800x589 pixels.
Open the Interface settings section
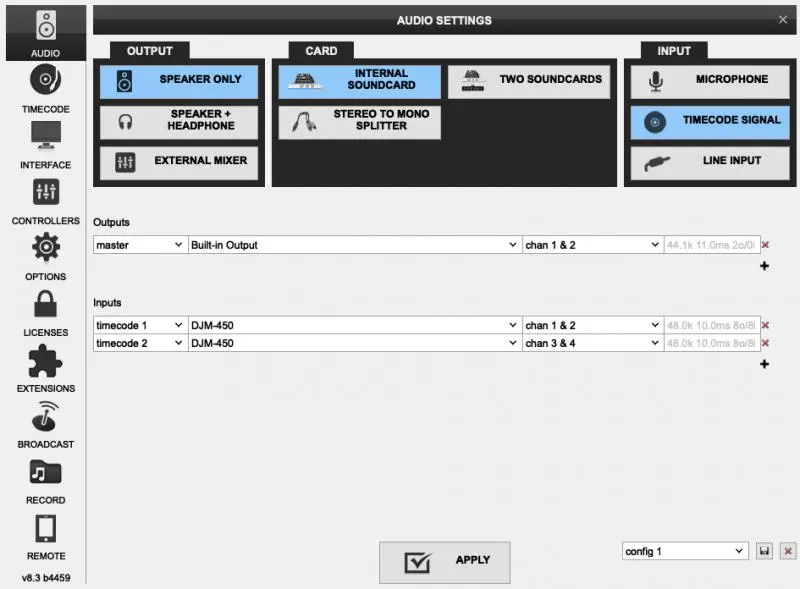(45, 144)
